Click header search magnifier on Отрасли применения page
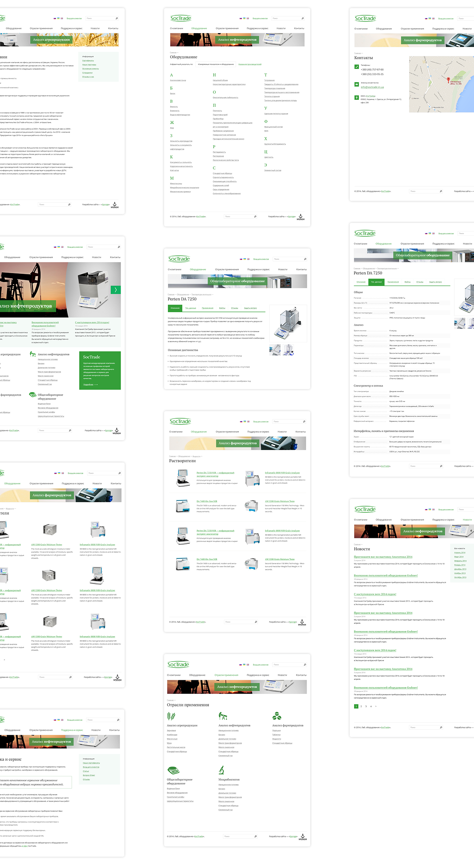 [305, 664]
